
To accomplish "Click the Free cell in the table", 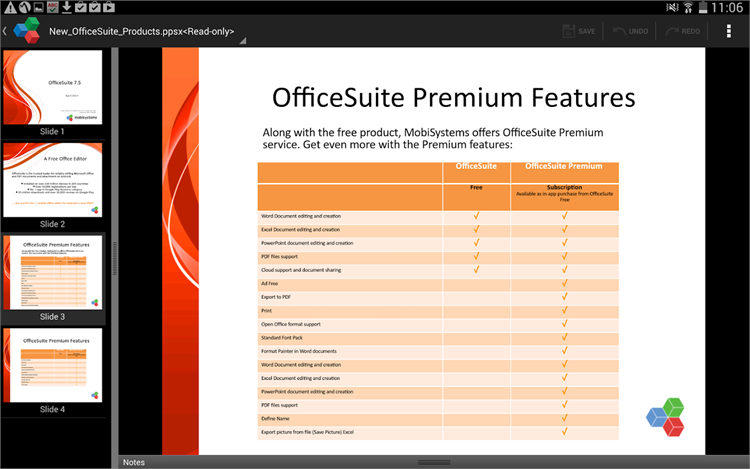I will pyautogui.click(x=476, y=197).
